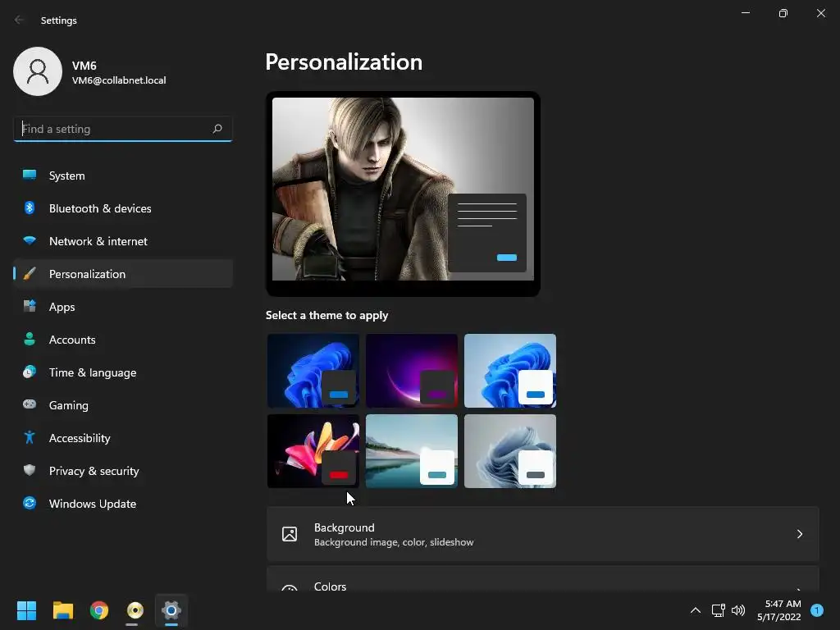Click the Time & language clock icon
The width and height of the screenshot is (840, 630).
pos(30,372)
